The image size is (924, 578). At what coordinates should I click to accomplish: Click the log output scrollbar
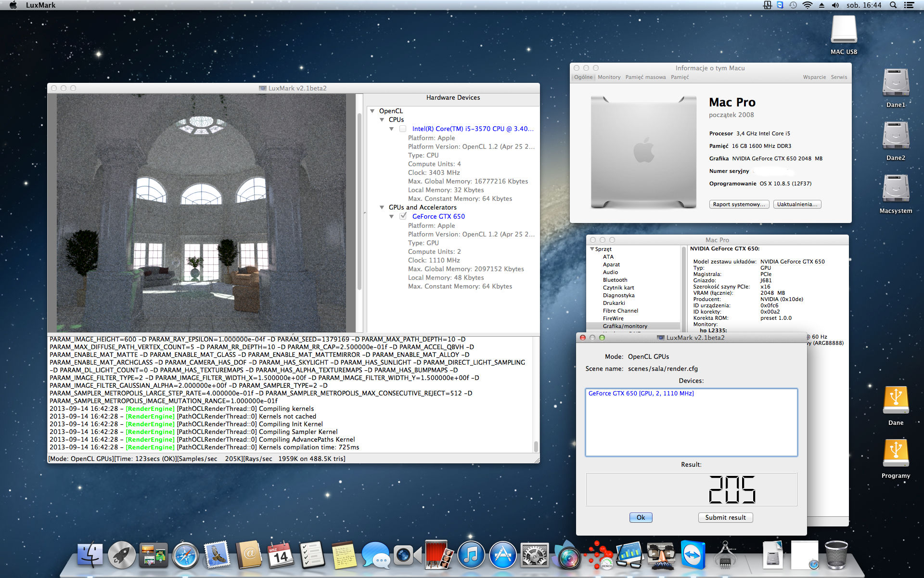point(536,446)
